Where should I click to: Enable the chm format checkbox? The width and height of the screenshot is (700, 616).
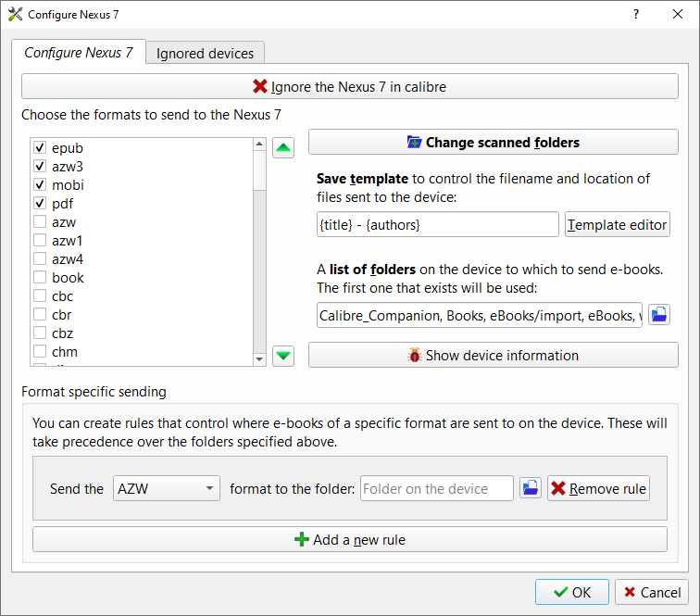point(40,352)
